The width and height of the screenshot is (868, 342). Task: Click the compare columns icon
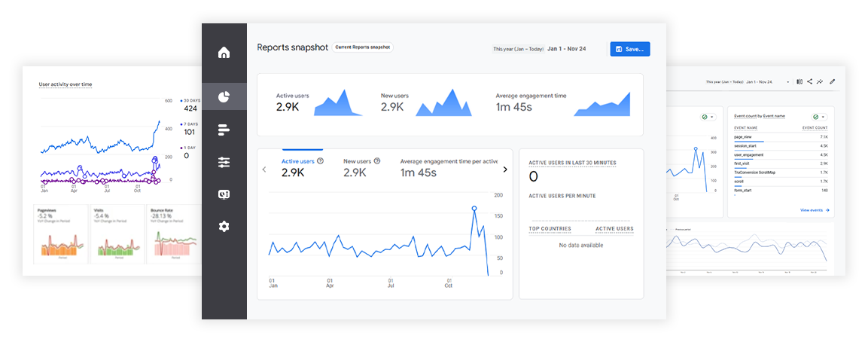pos(799,81)
